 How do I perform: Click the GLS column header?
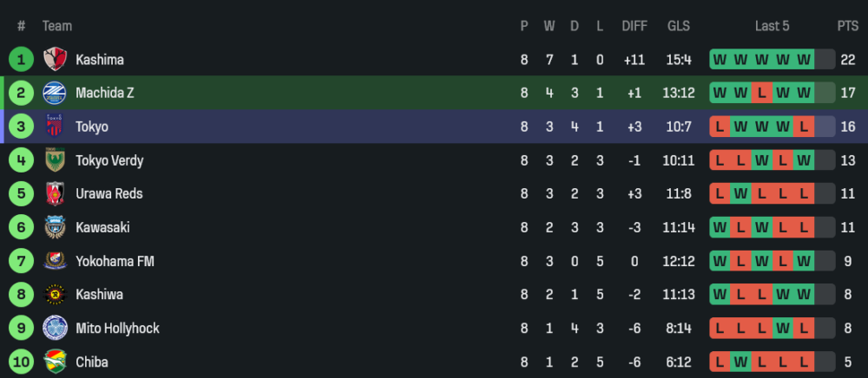click(679, 26)
